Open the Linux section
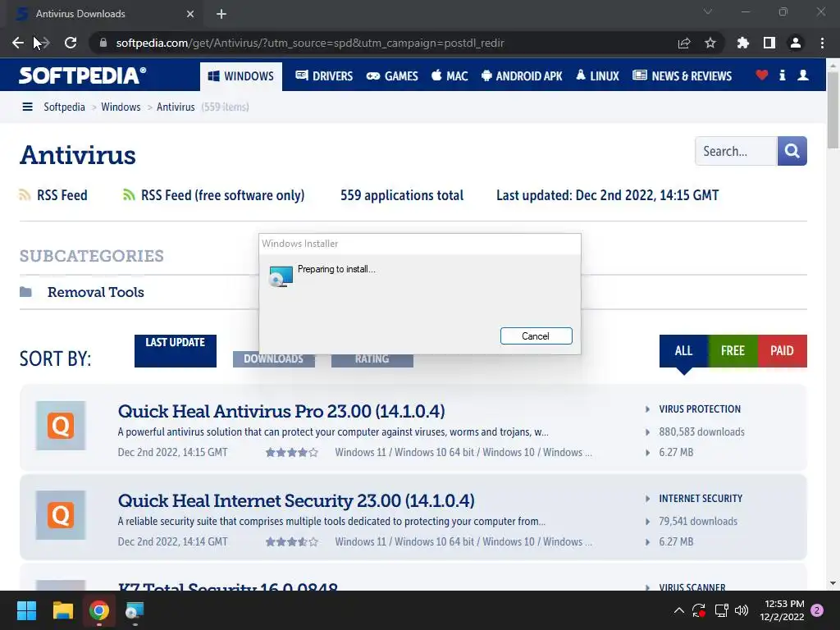Screen dimensions: 840x630 pyautogui.click(x=597, y=76)
